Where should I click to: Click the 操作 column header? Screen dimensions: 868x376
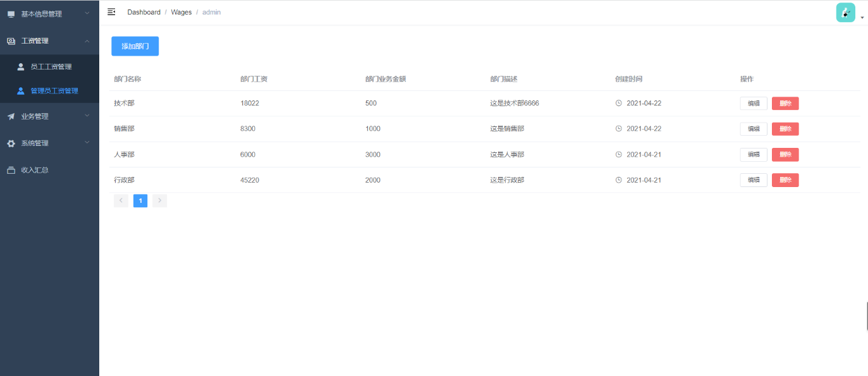[747, 79]
